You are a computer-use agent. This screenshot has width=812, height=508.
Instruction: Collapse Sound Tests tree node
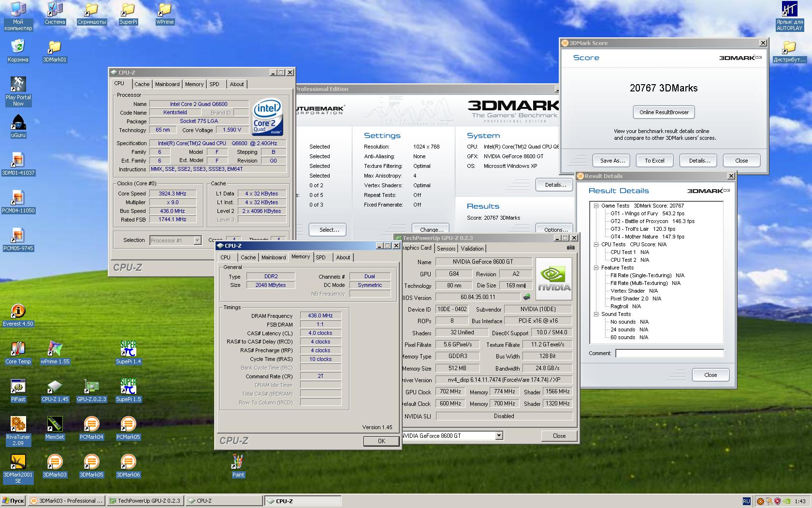click(596, 314)
